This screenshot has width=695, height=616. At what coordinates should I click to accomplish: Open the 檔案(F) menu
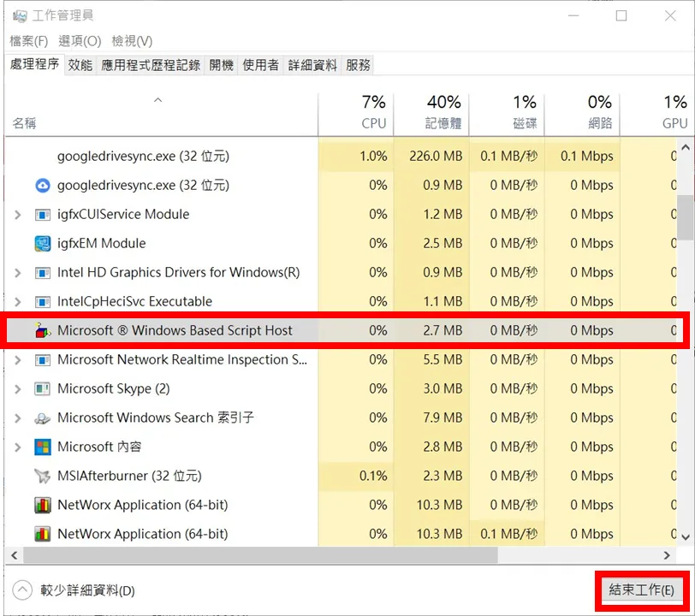pyautogui.click(x=29, y=41)
